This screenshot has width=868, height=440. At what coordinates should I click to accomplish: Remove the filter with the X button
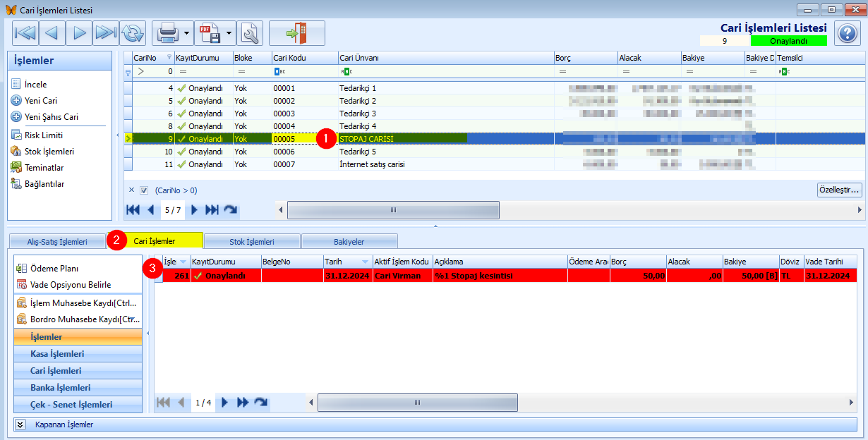click(131, 190)
